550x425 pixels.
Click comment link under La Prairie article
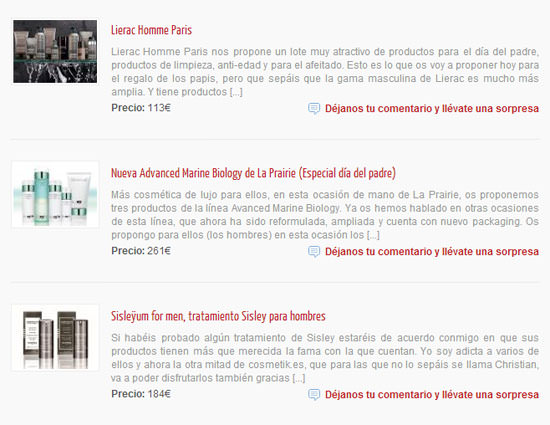[x=432, y=251]
